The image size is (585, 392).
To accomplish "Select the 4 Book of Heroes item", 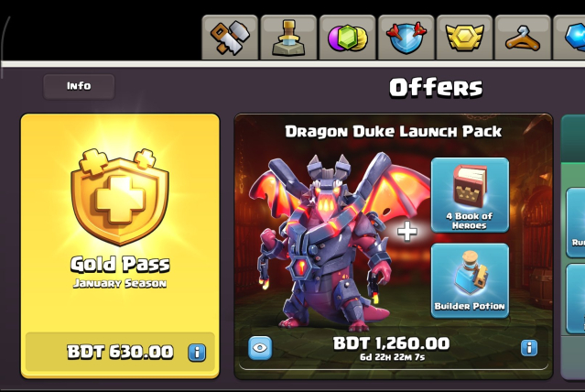I will point(470,195).
